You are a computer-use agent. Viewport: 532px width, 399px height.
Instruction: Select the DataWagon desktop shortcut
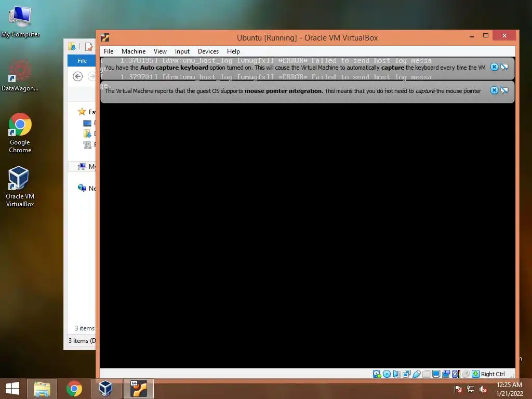click(20, 75)
